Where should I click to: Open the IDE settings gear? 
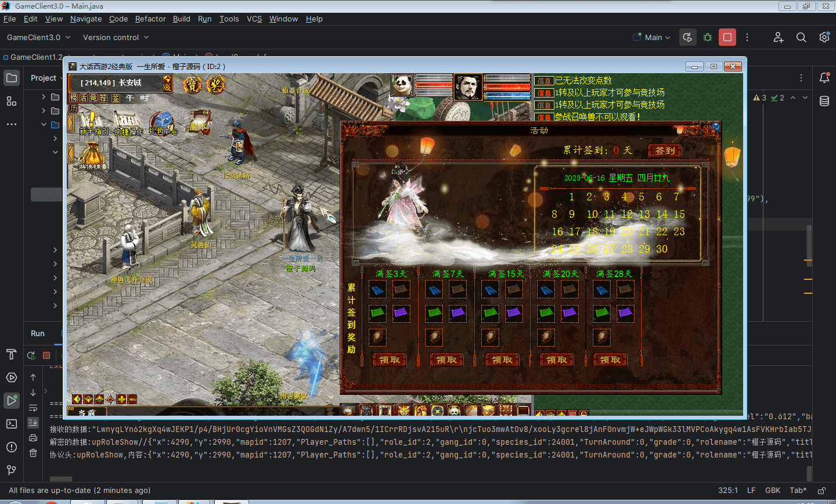click(x=824, y=37)
